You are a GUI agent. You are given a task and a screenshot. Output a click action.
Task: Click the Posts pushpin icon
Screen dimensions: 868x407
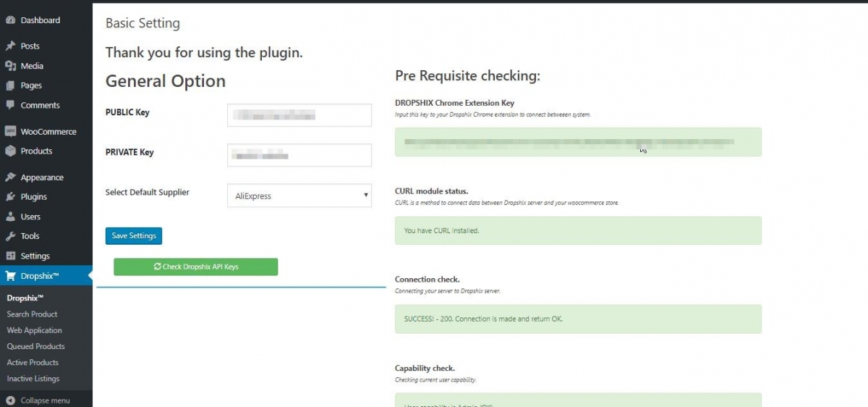10,46
